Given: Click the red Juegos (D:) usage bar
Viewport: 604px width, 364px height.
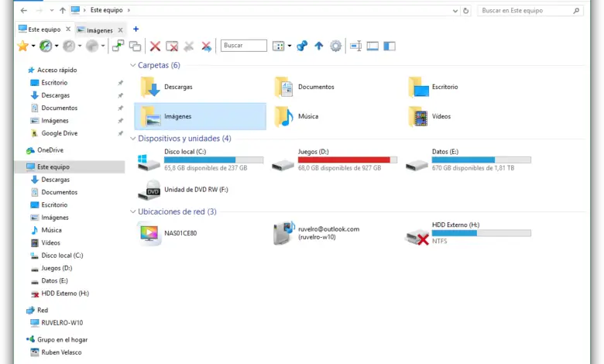Looking at the screenshot, I should 348,160.
